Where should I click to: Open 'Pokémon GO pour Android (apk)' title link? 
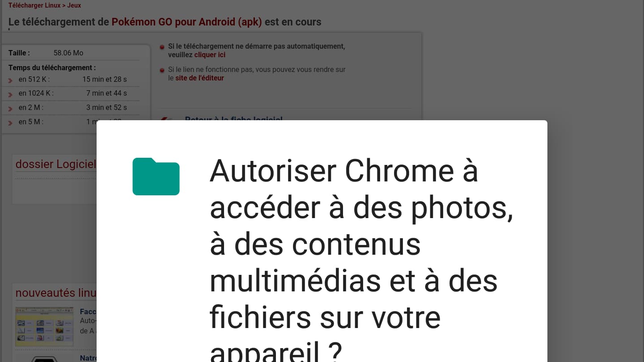186,22
